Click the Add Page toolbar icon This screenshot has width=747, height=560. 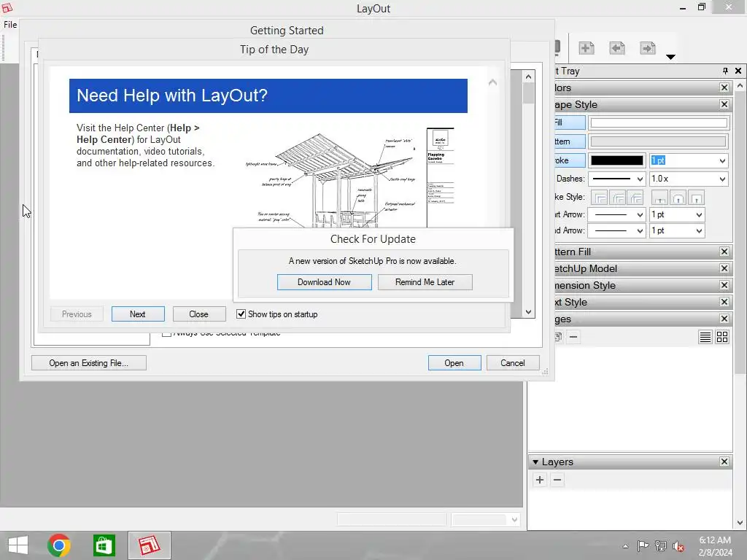(x=586, y=48)
